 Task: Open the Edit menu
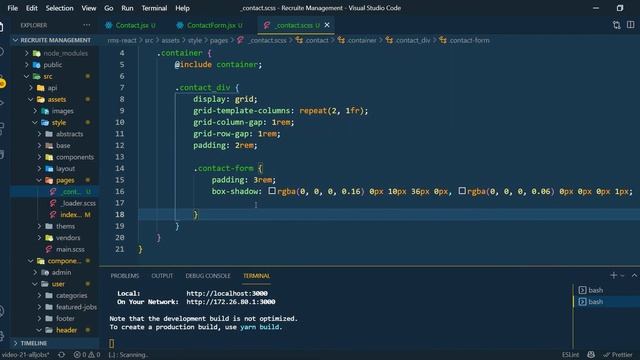pos(31,8)
